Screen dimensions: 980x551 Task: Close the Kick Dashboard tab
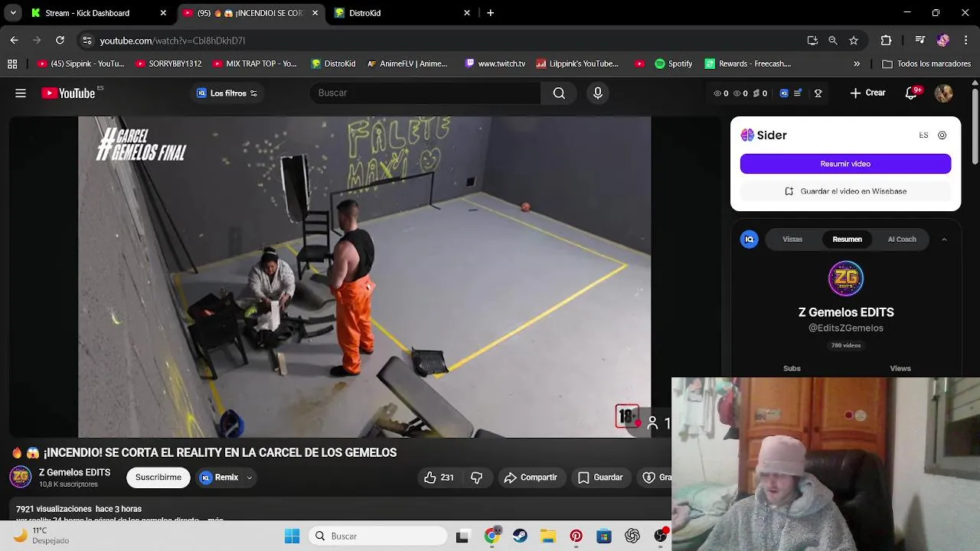pyautogui.click(x=163, y=13)
